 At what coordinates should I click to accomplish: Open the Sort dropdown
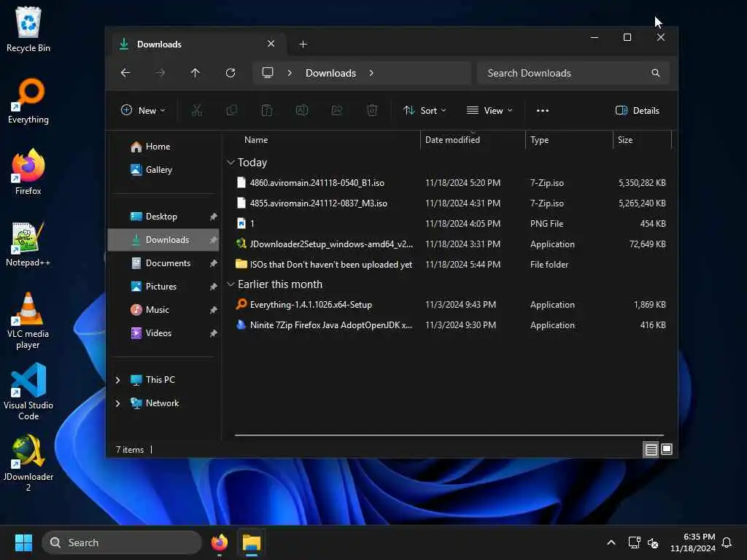click(x=425, y=111)
